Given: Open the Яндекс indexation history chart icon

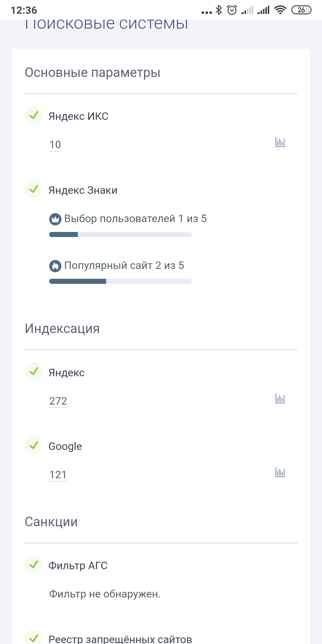Looking at the screenshot, I should [280, 399].
